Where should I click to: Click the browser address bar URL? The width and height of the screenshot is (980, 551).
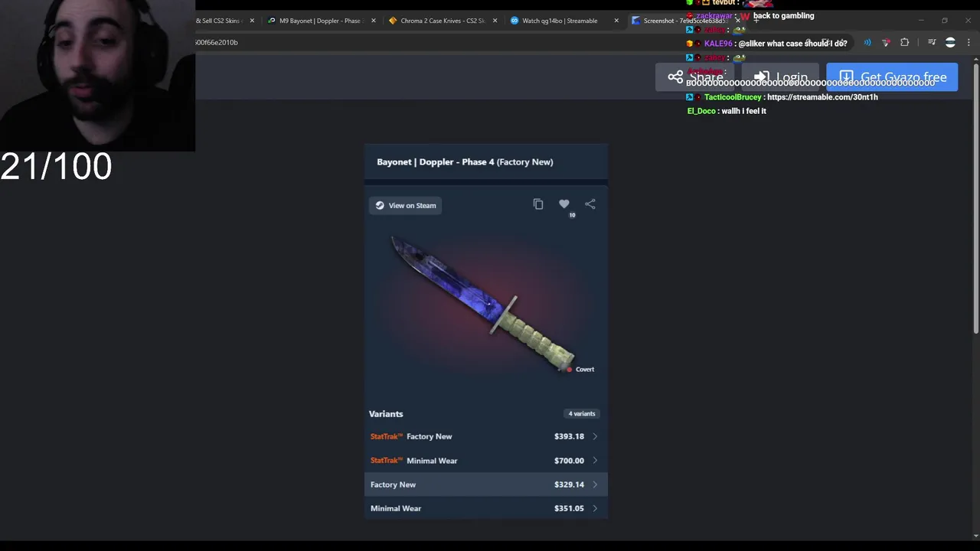217,42
